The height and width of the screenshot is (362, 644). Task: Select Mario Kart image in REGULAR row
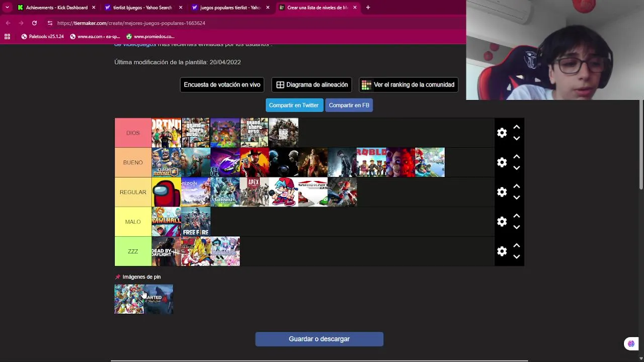313,192
